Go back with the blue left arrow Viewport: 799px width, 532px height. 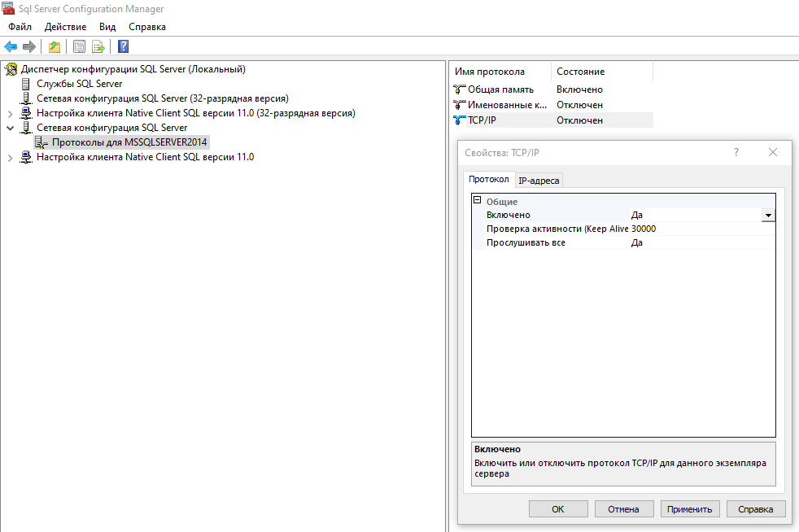[x=11, y=47]
